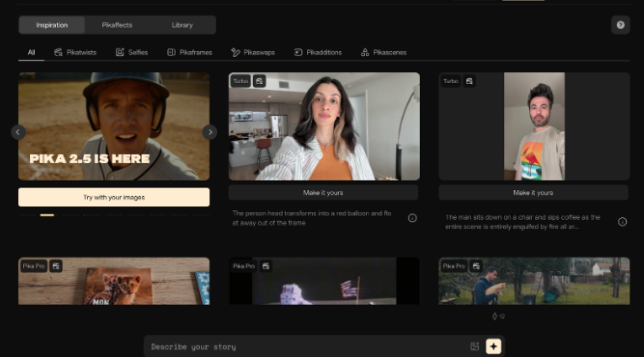This screenshot has height=357, width=644.
Task: Click Pika Pro badge on lion cubs card
Action: (x=34, y=266)
